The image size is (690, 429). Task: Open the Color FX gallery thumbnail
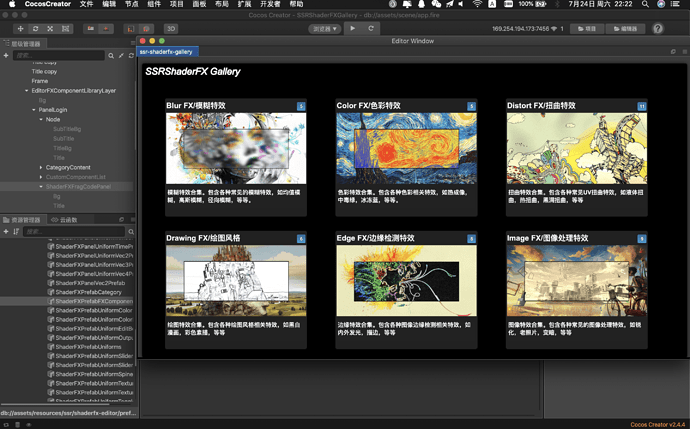point(406,147)
